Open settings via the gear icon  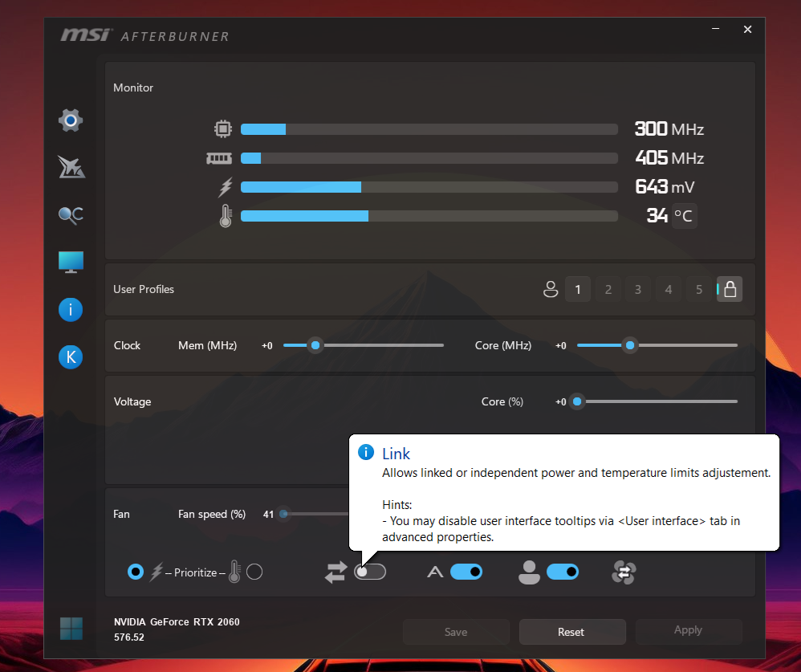point(71,120)
